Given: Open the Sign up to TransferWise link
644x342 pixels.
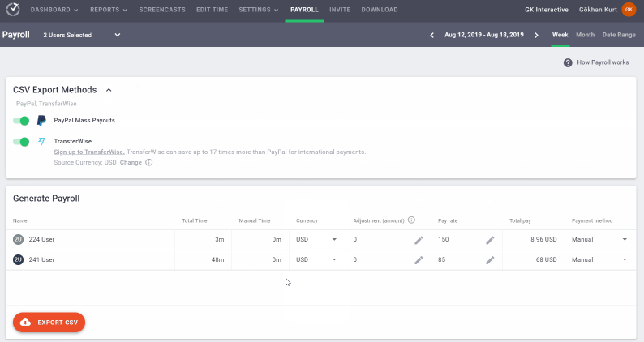Looking at the screenshot, I should [x=89, y=152].
